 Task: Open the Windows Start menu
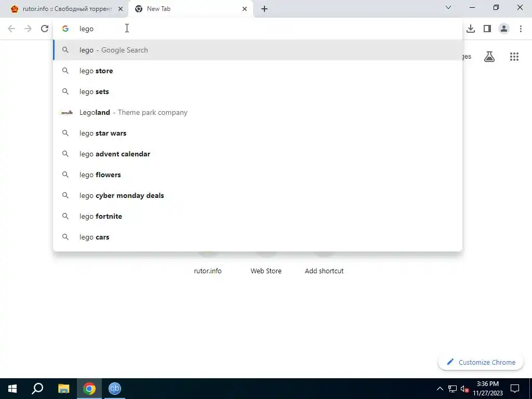click(12, 389)
